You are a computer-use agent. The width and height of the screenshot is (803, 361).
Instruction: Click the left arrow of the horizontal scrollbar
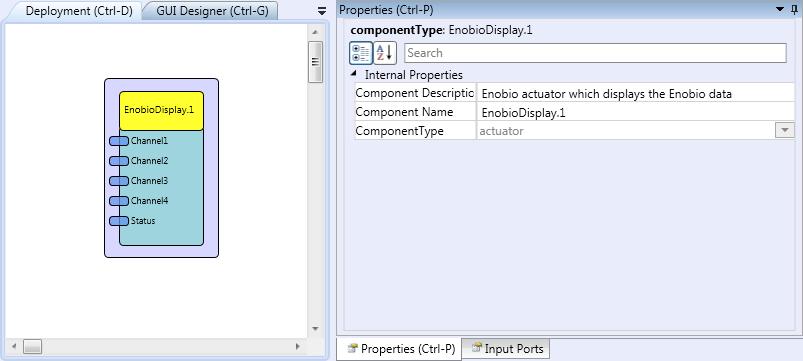[x=14, y=347]
